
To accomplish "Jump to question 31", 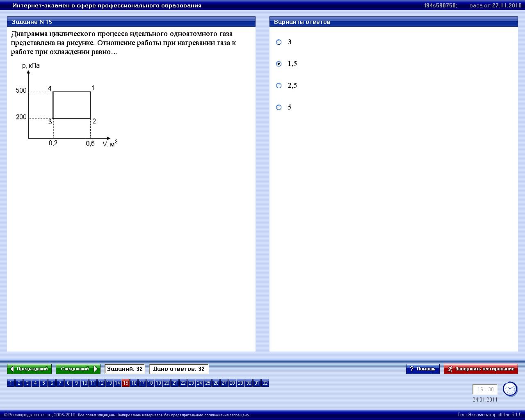I will 257,383.
